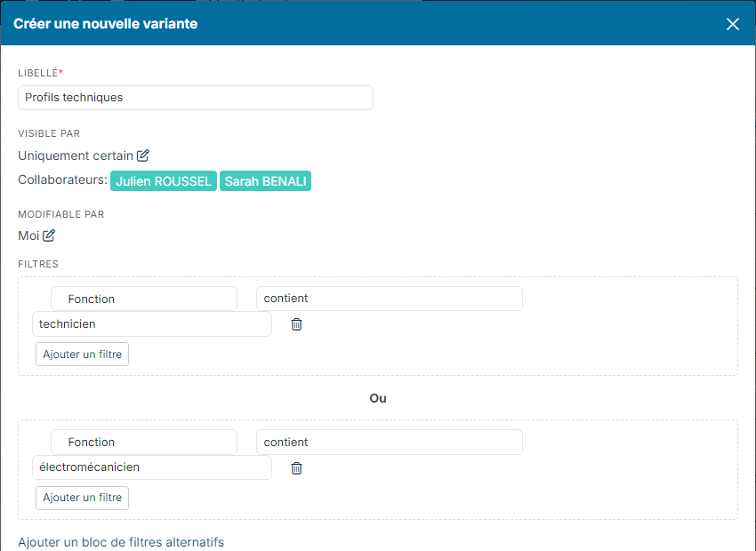Select the 'Julien ROUSSEL' collaborator tag

[164, 181]
